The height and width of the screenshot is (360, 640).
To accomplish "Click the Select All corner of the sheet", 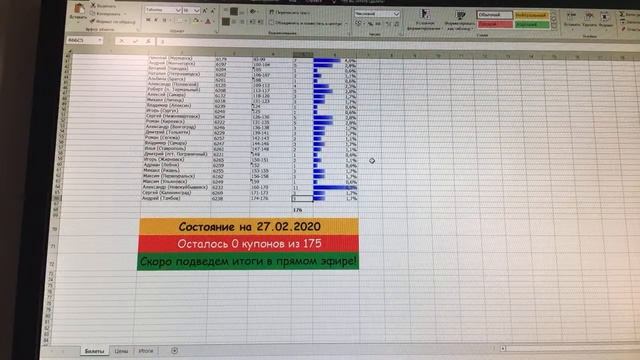I will pyautogui.click(x=69, y=51).
